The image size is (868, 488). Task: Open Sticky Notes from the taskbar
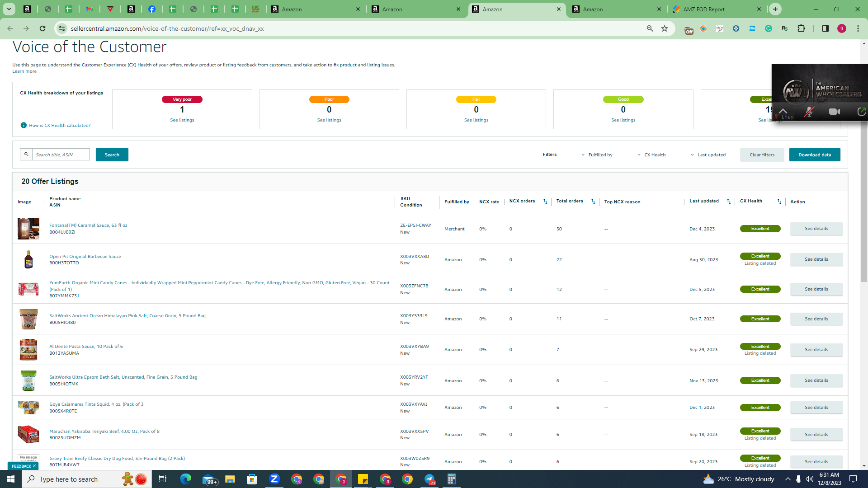pyautogui.click(x=363, y=479)
